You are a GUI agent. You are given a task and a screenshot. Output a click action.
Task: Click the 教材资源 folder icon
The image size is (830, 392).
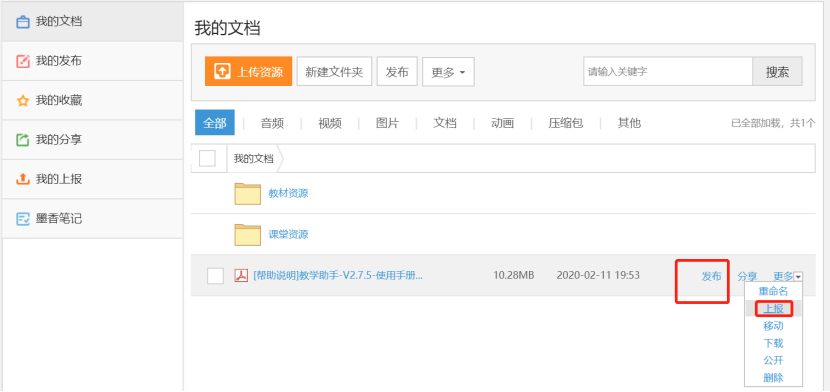pos(248,194)
